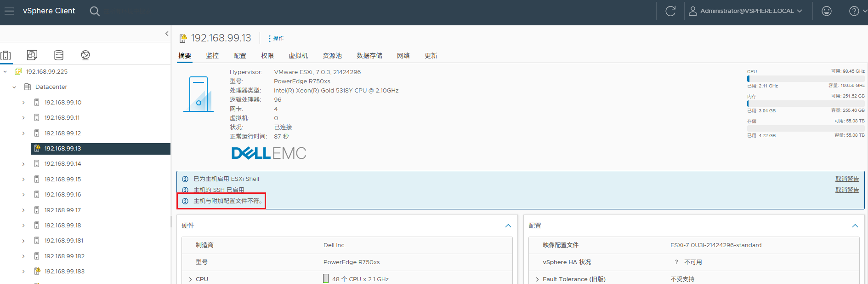Open the Administrator@VSPHERE.LOCAL user dropdown
868x284 pixels.
click(x=746, y=11)
